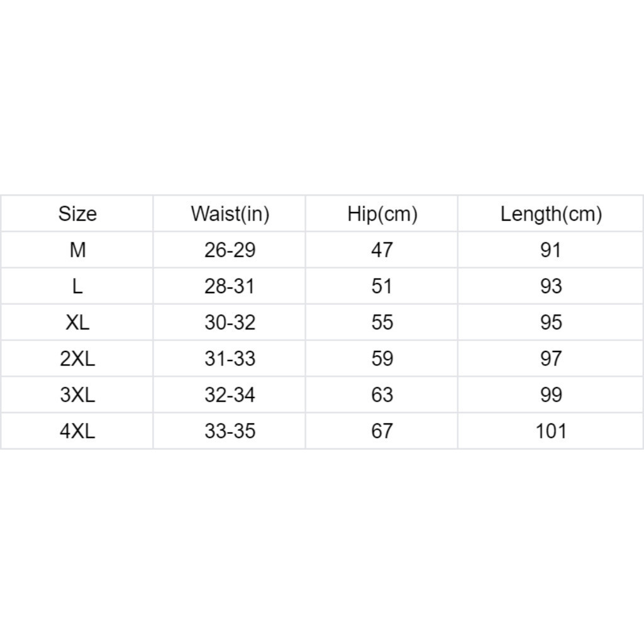Select the L size row label
This screenshot has width=644, height=644.
point(77,287)
